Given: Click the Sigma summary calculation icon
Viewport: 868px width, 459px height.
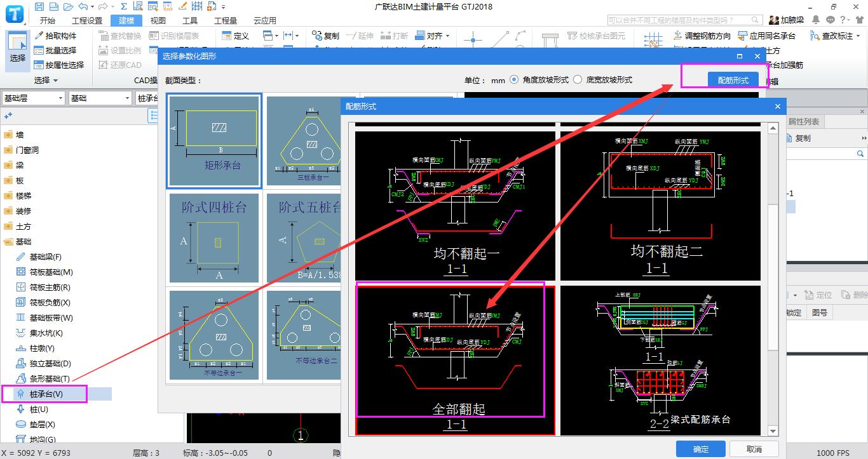Looking at the screenshot, I should pos(123,7).
